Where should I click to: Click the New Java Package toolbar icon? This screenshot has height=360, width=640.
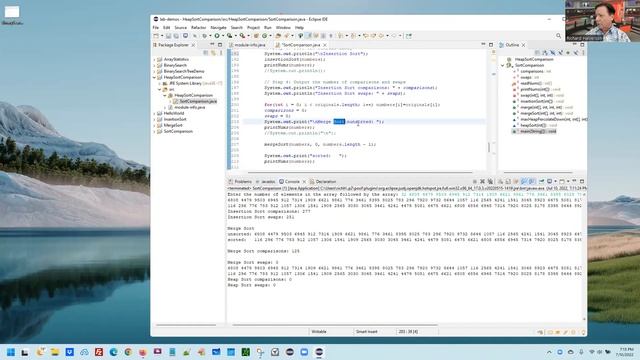pos(256,36)
